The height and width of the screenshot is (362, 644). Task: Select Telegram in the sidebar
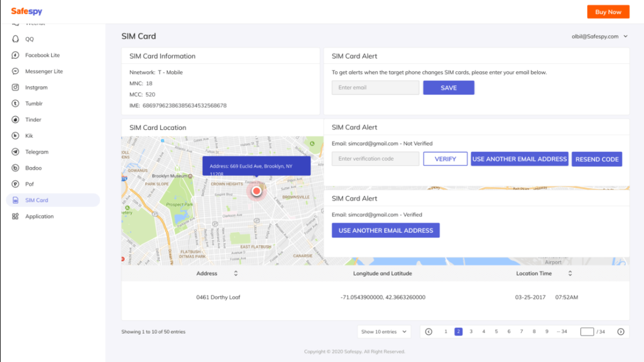pos(37,152)
